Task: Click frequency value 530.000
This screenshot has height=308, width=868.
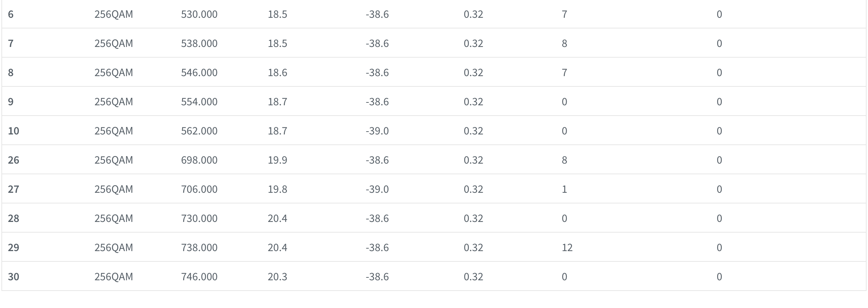Action: click(x=199, y=14)
